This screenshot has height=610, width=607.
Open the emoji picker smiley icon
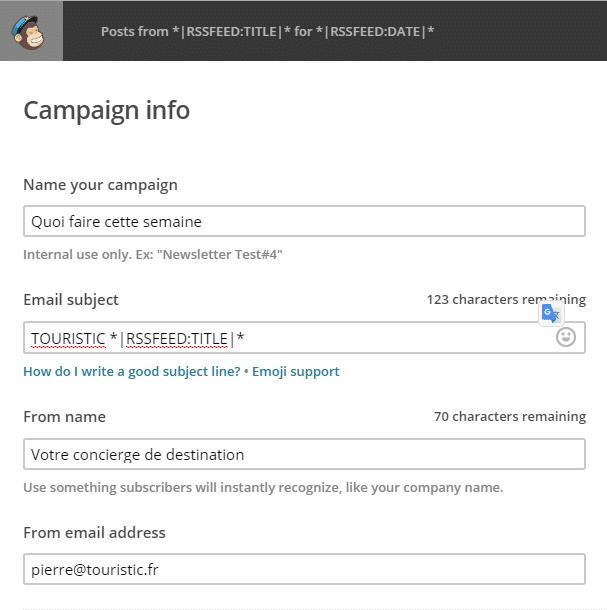565,337
